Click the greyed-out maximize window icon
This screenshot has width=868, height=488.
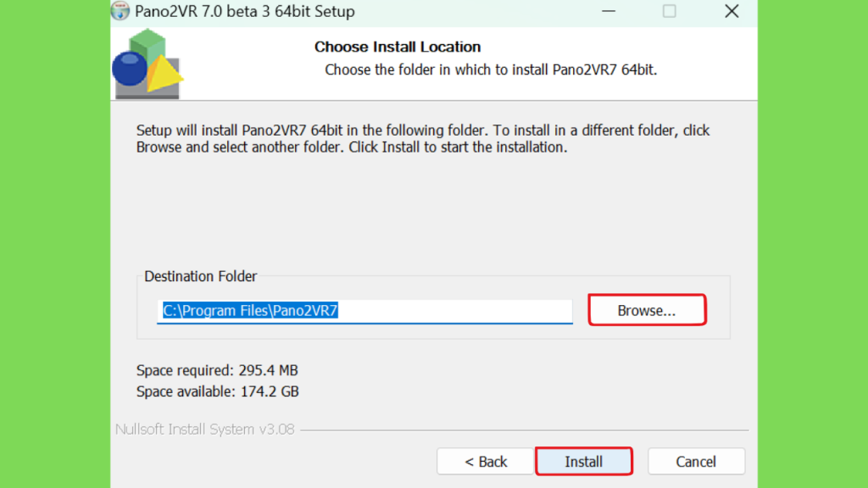point(670,11)
